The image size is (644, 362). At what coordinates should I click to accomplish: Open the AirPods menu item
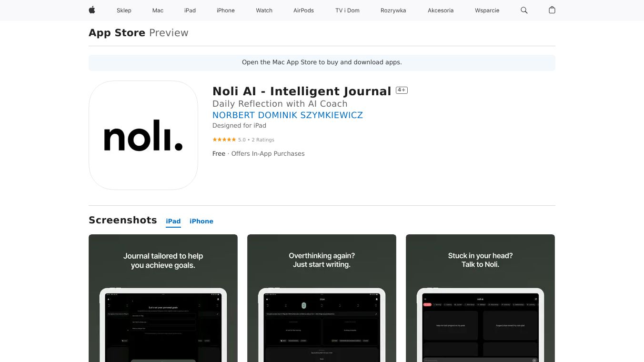click(x=303, y=10)
